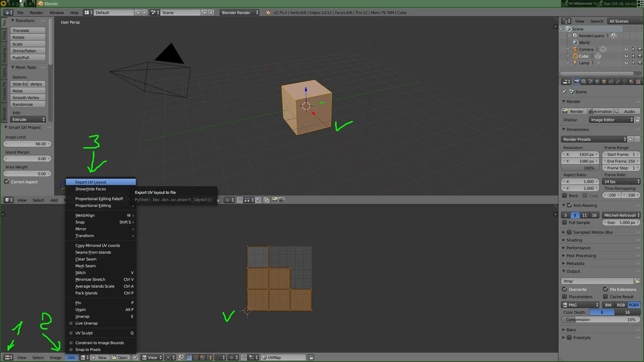Open the Blender Render engine dropdown
This screenshot has height=362, width=644.
click(239, 13)
